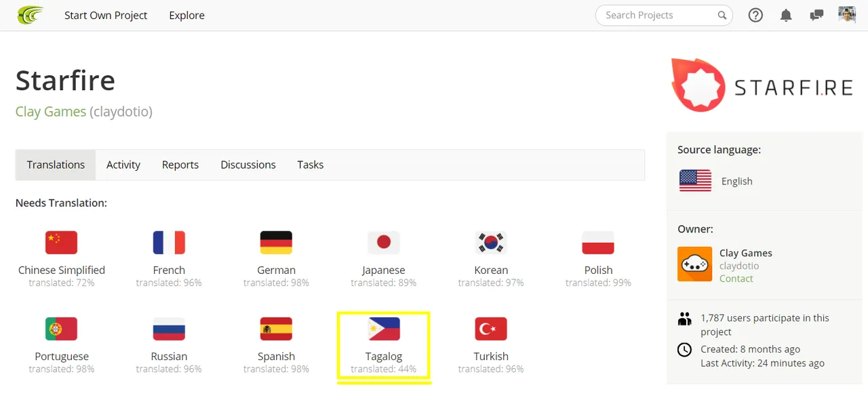
Task: Click the 'translated: 44%' text
Action: [x=384, y=370]
